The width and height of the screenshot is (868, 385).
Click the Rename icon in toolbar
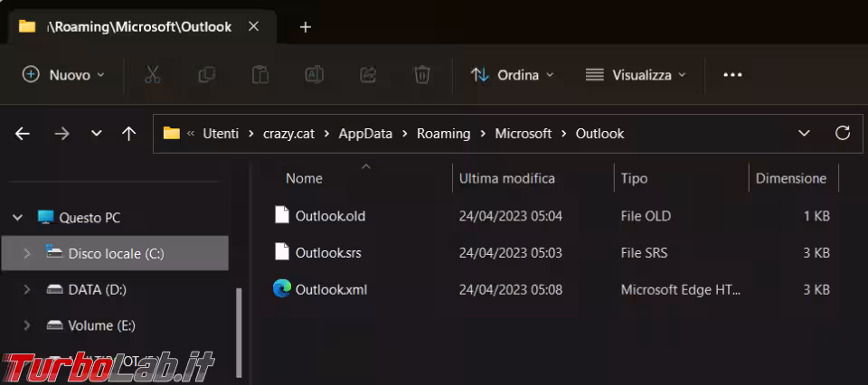315,75
